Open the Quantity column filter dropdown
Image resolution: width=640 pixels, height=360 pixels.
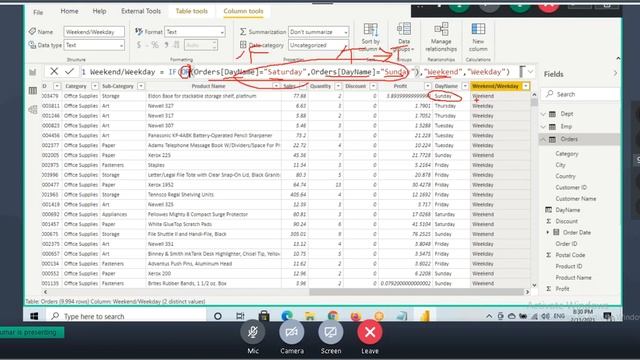click(338, 86)
